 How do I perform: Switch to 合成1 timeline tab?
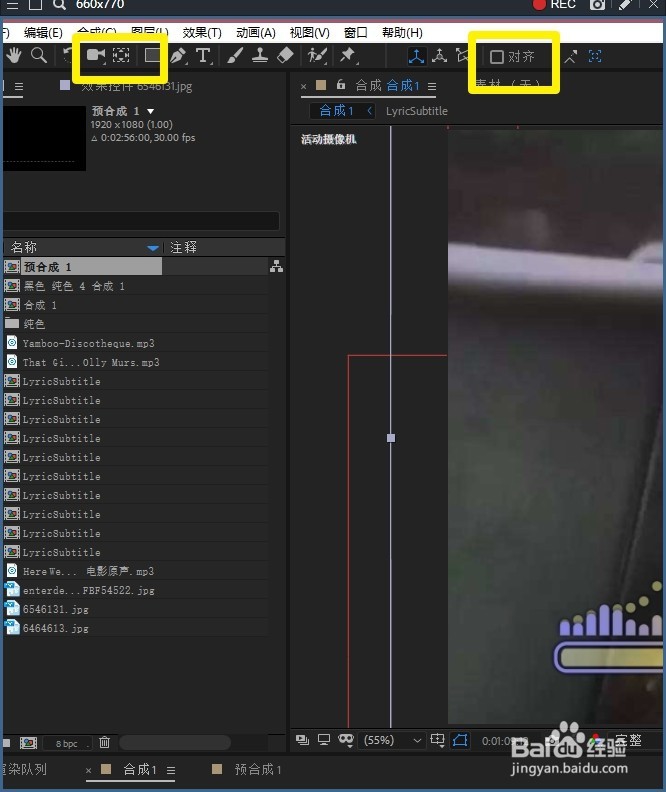pyautogui.click(x=140, y=770)
